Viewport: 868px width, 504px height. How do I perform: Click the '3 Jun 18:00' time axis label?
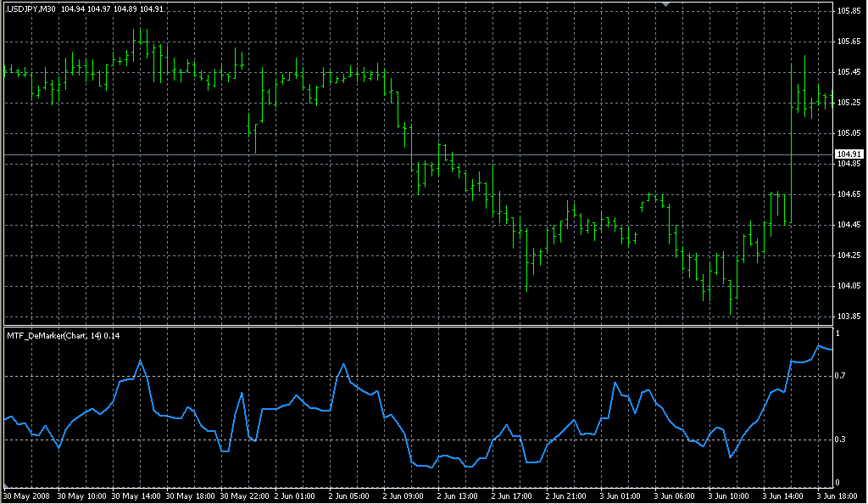pyautogui.click(x=837, y=496)
